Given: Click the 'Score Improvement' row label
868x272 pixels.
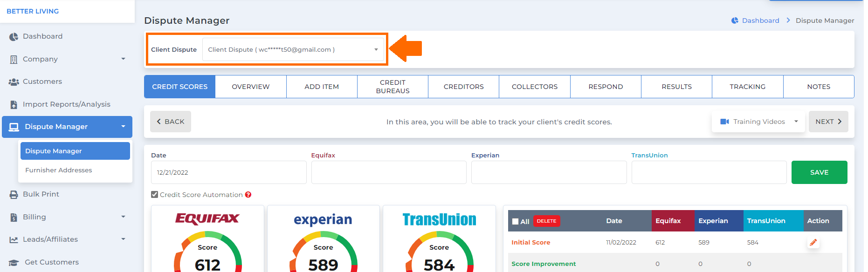Looking at the screenshot, I should (x=544, y=264).
